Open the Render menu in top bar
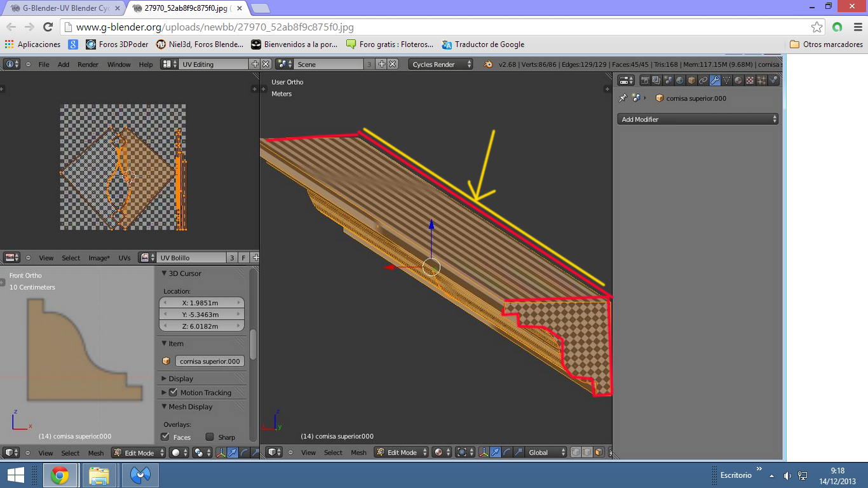868x488 pixels. [x=88, y=64]
